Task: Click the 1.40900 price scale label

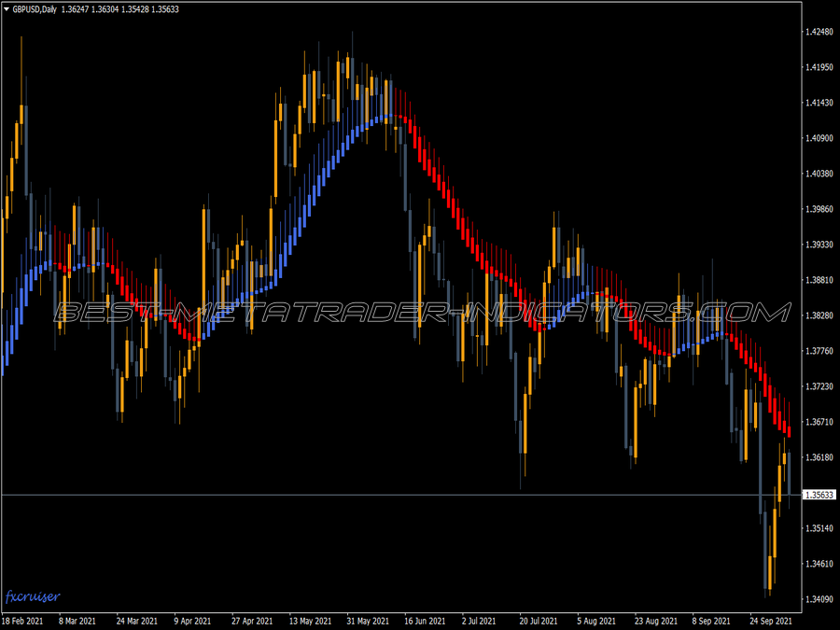Action: pos(819,138)
